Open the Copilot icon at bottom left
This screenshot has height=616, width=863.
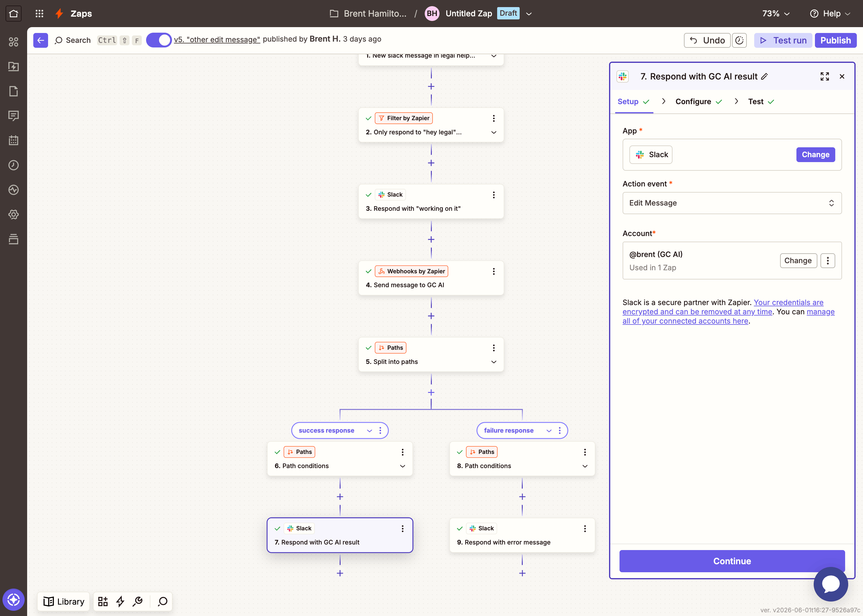[x=14, y=600]
